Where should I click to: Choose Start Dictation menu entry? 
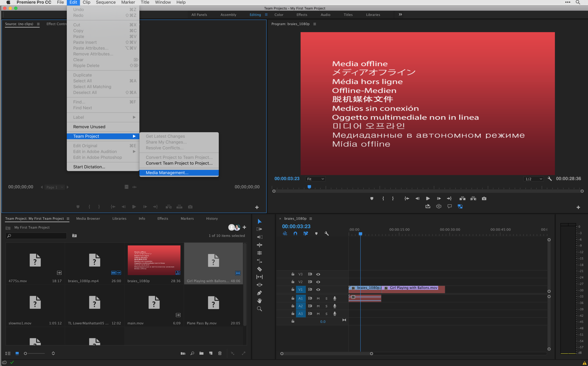[x=103, y=167]
